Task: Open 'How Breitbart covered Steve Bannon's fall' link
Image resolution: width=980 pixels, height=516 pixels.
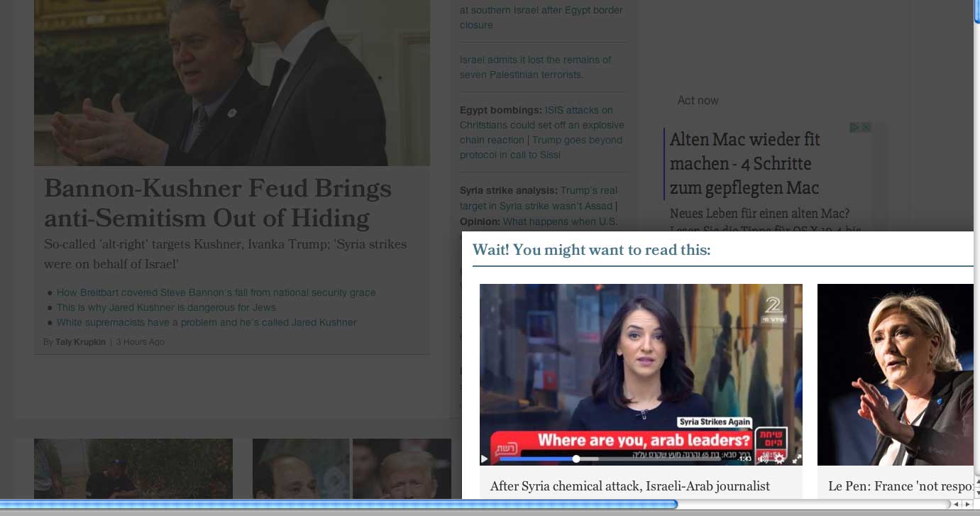Action: [216, 292]
